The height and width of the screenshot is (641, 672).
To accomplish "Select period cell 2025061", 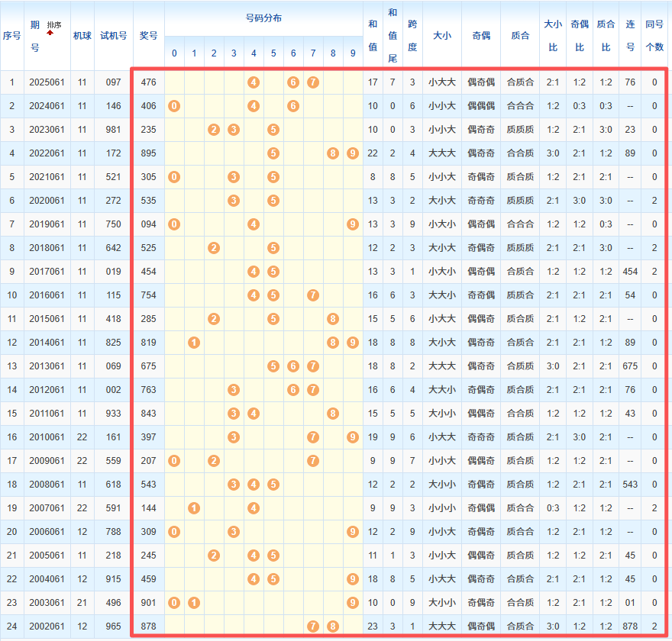I will click(x=47, y=82).
